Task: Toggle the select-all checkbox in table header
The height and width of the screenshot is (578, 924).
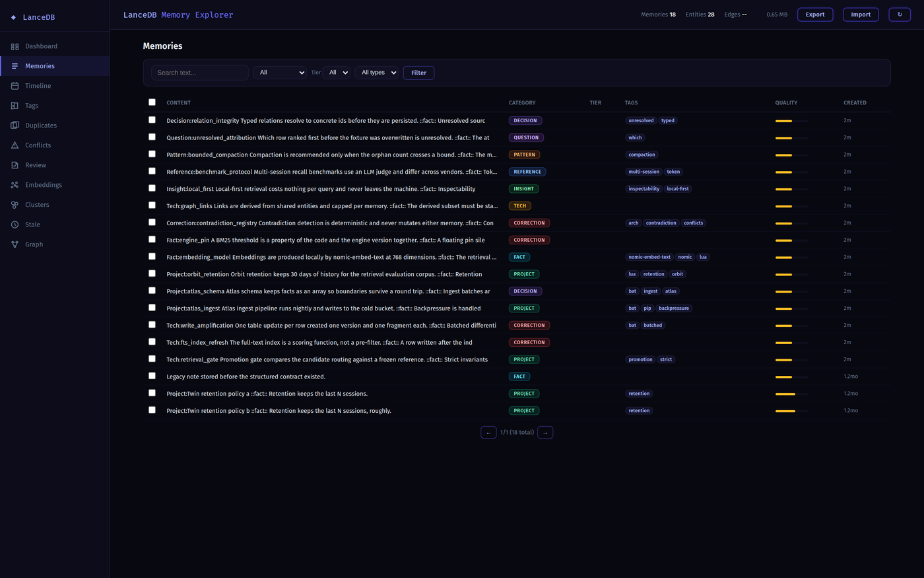Action: pos(152,102)
